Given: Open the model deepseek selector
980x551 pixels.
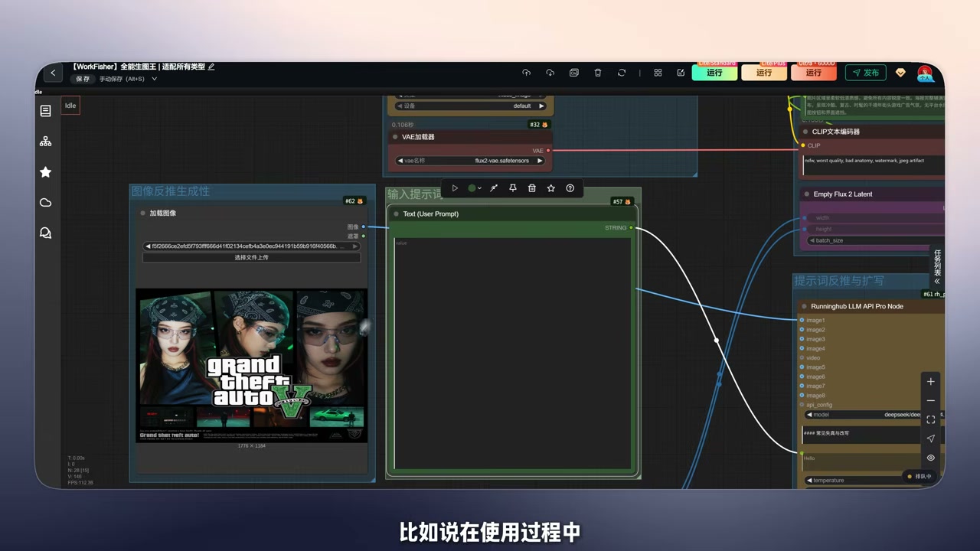Looking at the screenshot, I should pos(874,415).
